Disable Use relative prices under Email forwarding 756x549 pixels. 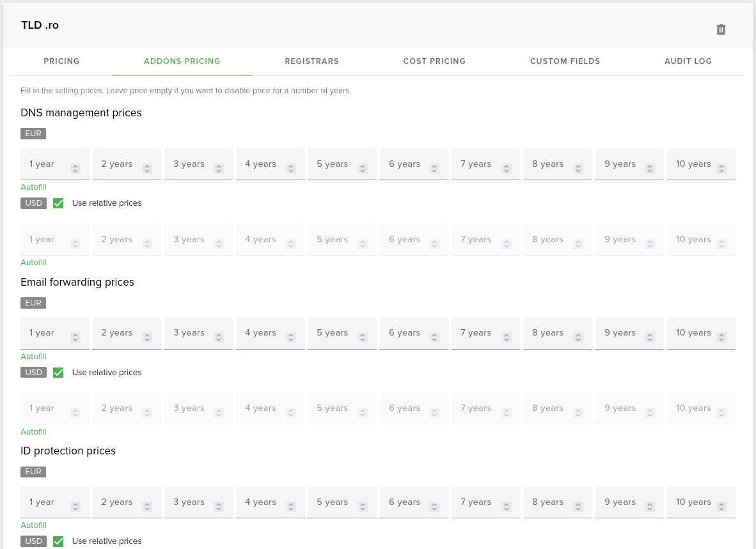[58, 372]
